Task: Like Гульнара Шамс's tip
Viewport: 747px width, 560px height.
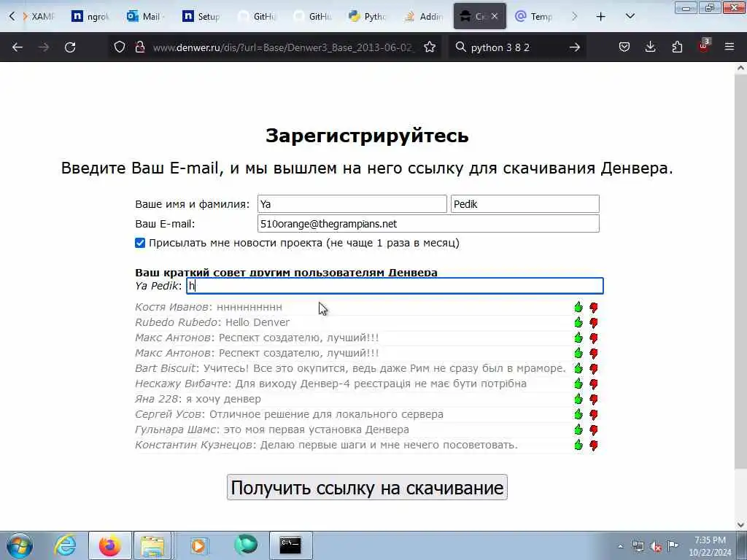Action: [578, 429]
